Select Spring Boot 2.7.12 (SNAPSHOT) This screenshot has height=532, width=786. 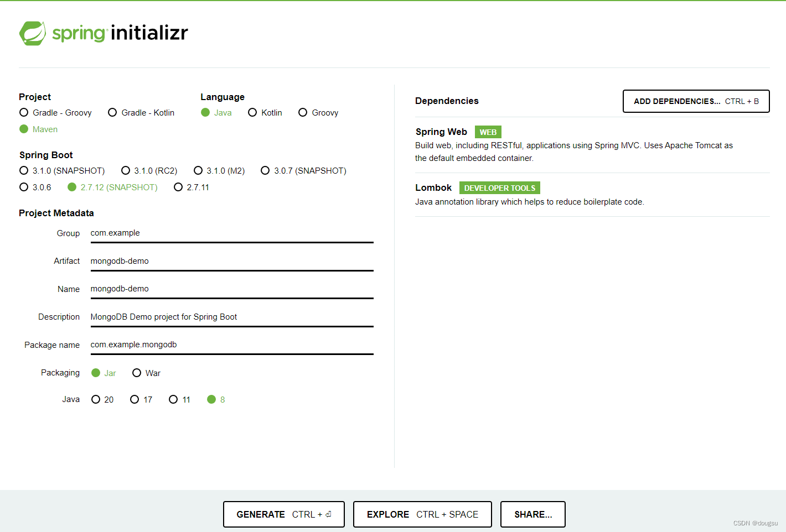[x=112, y=187]
